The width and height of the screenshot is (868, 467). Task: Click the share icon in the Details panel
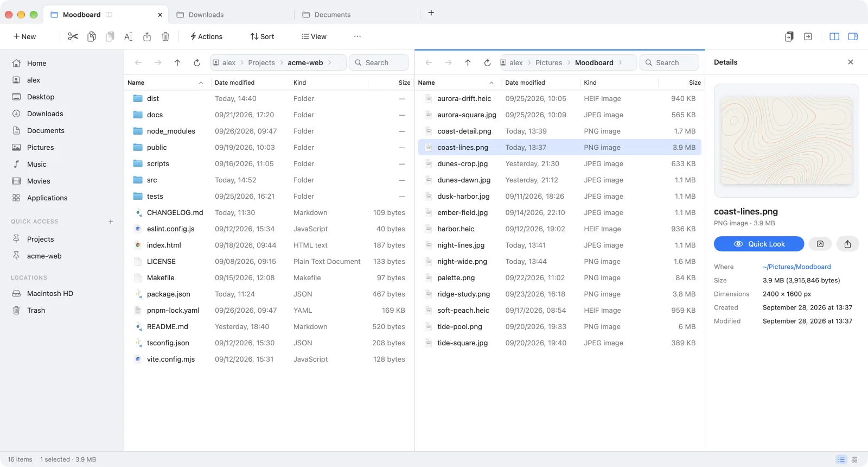pyautogui.click(x=847, y=244)
